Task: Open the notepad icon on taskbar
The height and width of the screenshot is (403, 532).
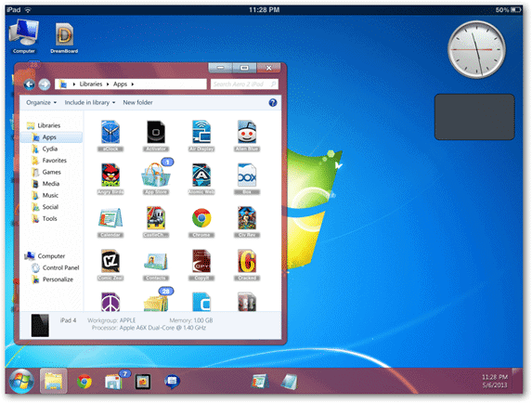Action: (290, 382)
